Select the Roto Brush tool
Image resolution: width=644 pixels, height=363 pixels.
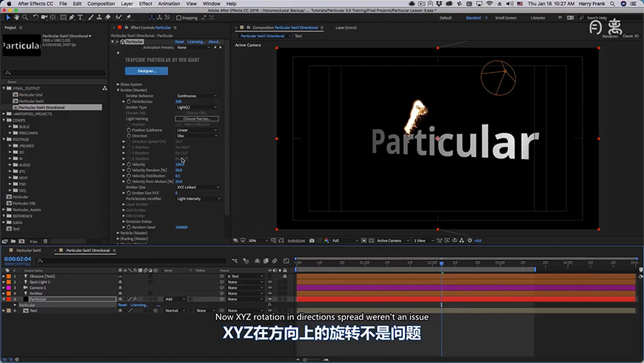(x=118, y=18)
